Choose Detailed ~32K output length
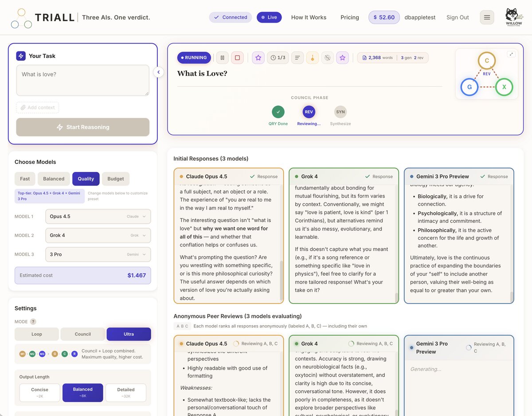Image resolution: width=532 pixels, height=416 pixels. [126, 393]
